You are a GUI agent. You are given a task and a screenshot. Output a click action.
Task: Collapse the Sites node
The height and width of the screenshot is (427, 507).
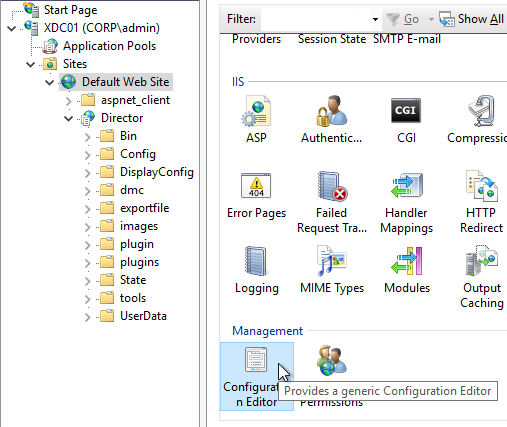31,64
